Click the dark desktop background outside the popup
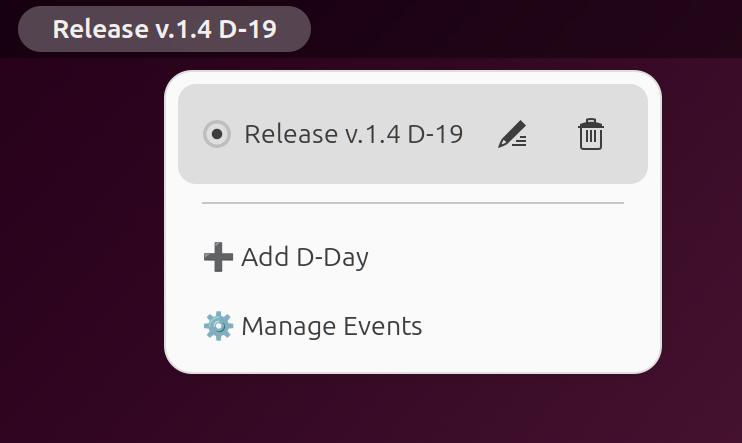Image resolution: width=742 pixels, height=443 pixels. (x=80, y=250)
